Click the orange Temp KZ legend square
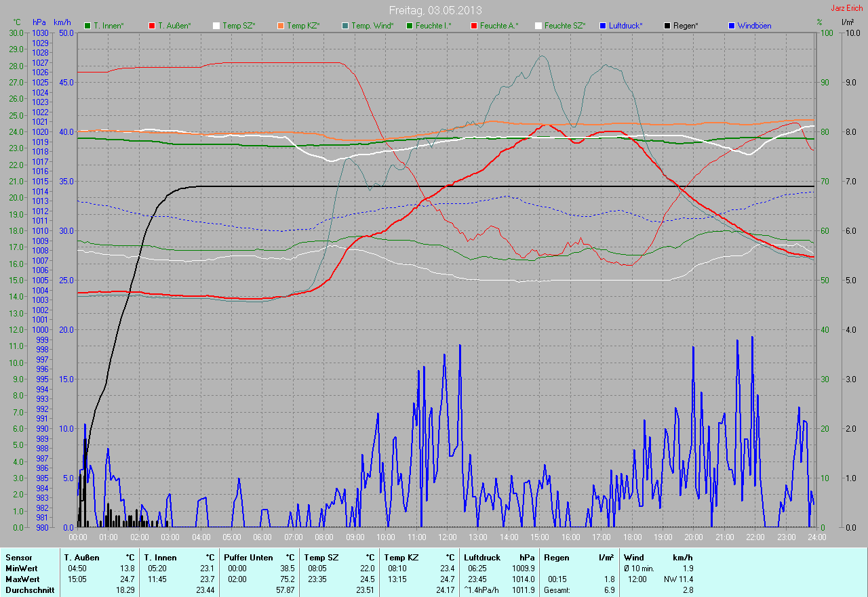The image size is (868, 597). coord(281,26)
